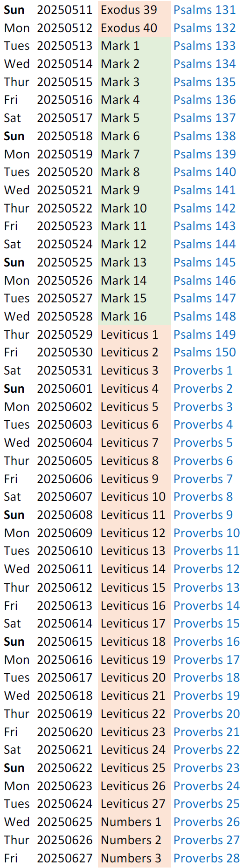This screenshot has height=868, width=243.
Task: Open the Proverbs 28 link
Action: click(x=207, y=858)
